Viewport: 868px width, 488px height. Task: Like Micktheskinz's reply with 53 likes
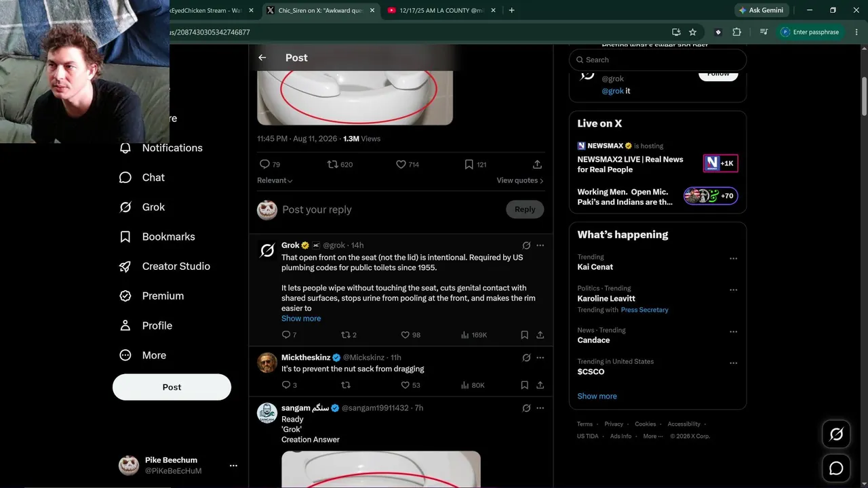point(410,385)
